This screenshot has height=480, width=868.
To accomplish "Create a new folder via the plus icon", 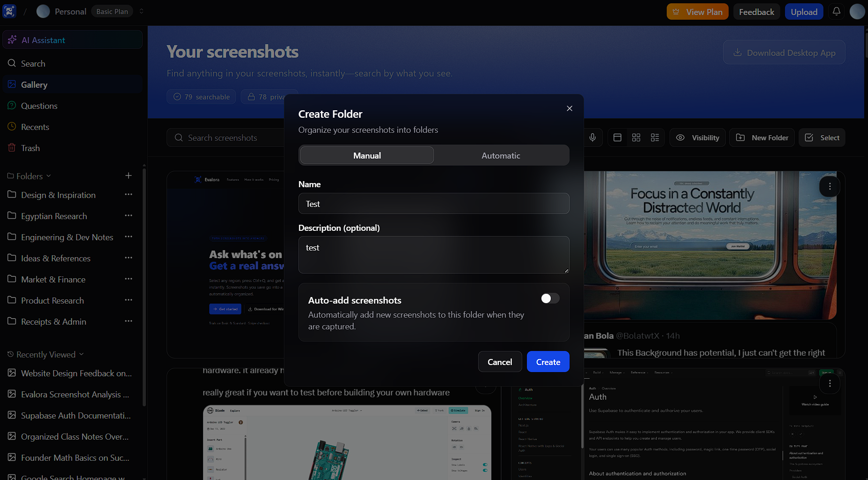I will tap(129, 175).
